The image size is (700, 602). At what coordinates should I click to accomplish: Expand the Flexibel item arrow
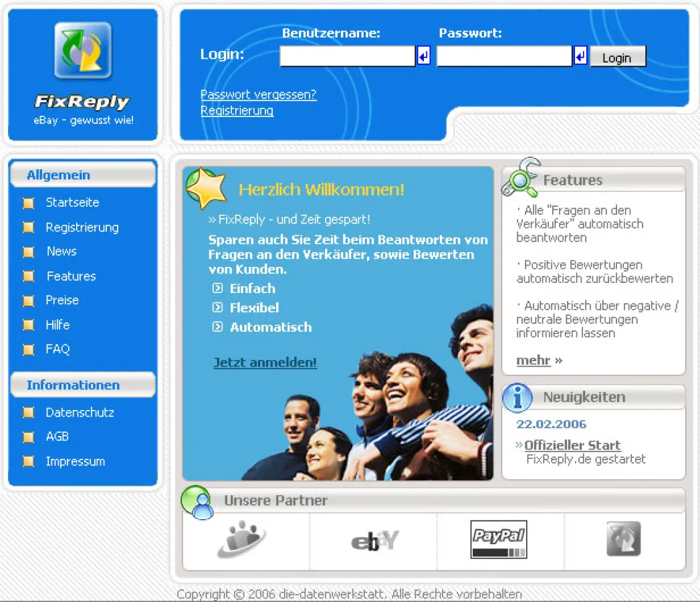pos(217,308)
